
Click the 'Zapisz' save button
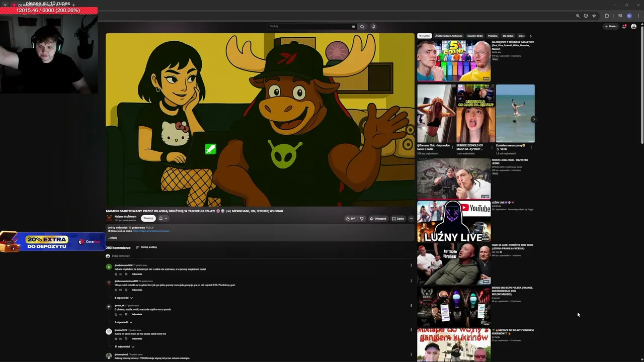pos(398,219)
